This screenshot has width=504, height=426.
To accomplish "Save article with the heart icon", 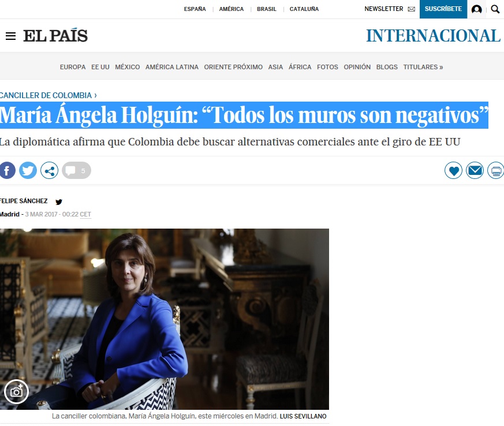I will coord(453,170).
